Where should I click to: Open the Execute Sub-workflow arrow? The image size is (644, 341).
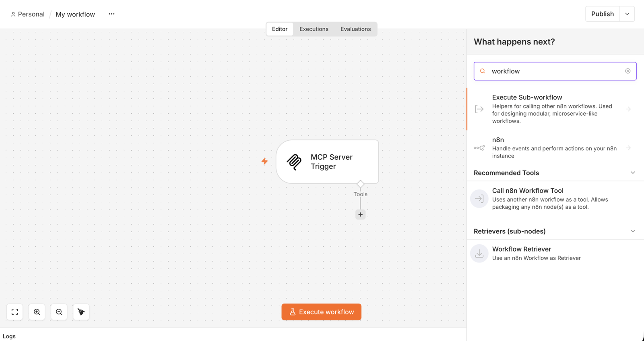coord(628,109)
